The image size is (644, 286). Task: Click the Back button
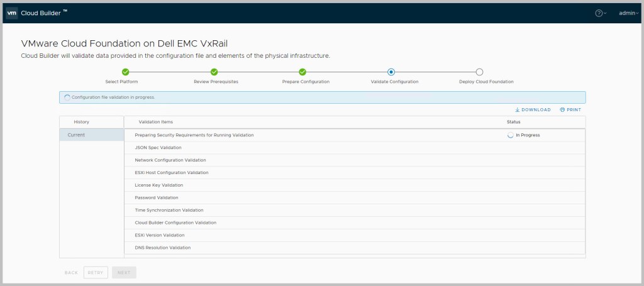(71, 273)
